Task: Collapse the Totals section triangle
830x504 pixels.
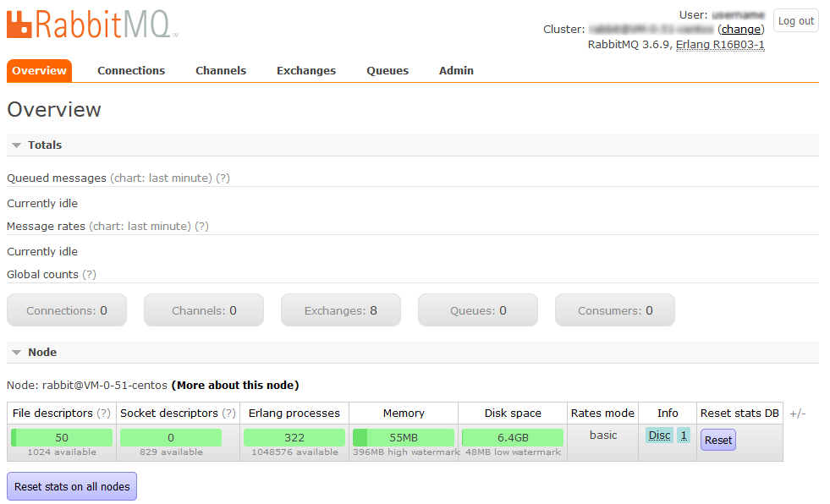Action: (16, 145)
